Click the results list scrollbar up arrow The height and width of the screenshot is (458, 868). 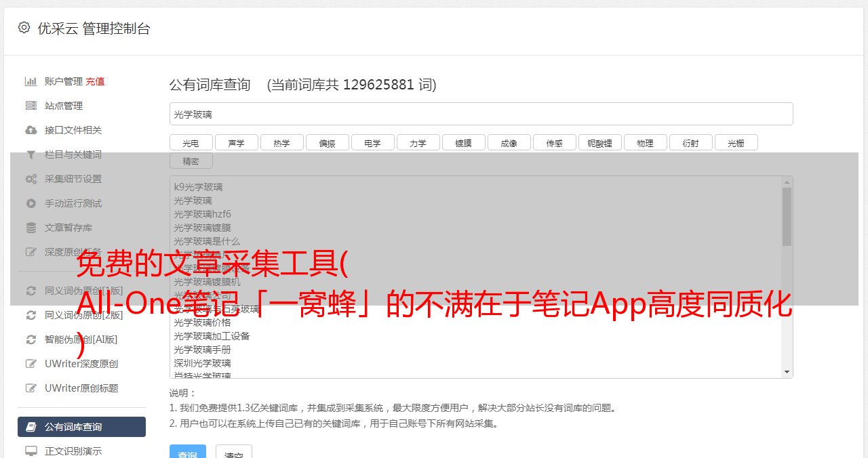click(787, 182)
